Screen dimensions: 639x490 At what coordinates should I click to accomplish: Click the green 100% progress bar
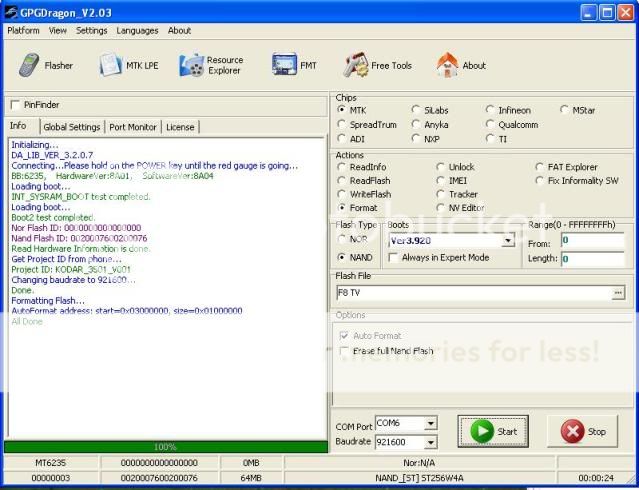click(x=165, y=447)
